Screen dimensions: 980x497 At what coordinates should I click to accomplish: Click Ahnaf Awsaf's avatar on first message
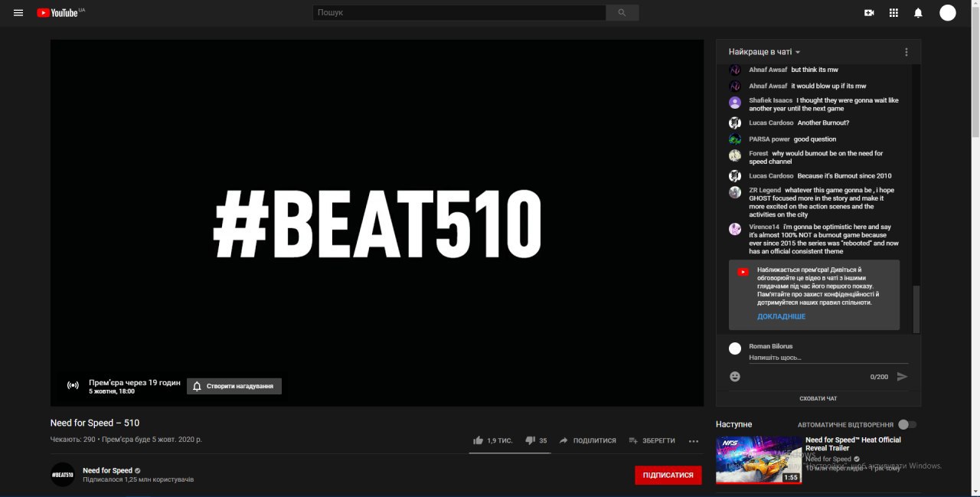(735, 70)
